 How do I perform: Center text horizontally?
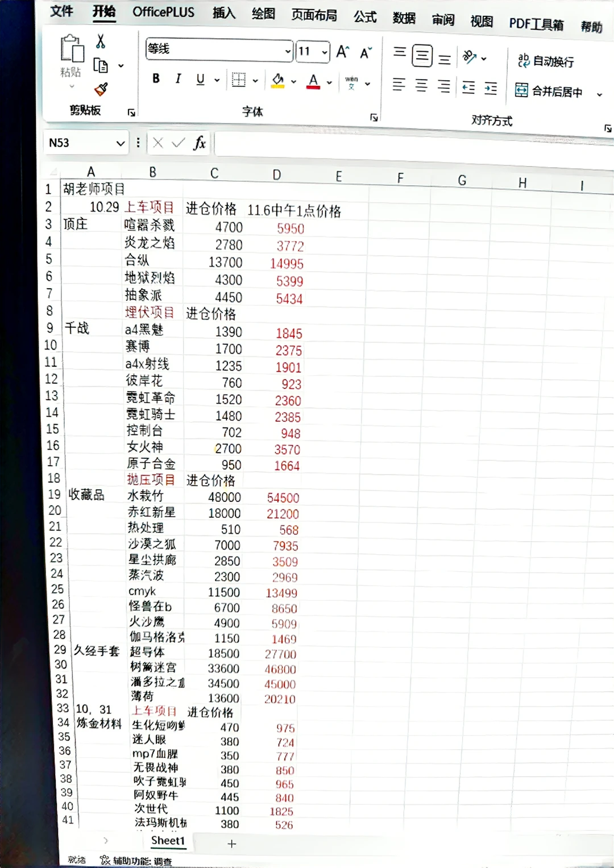click(421, 85)
